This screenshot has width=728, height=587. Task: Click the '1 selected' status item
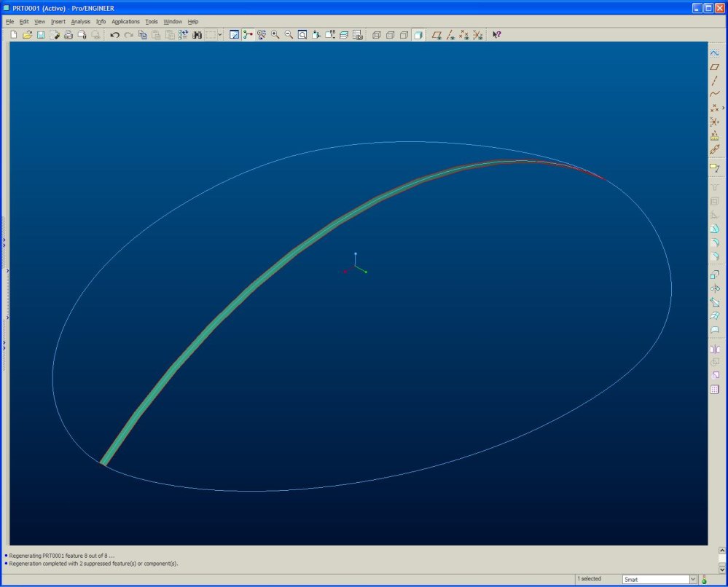click(x=589, y=579)
